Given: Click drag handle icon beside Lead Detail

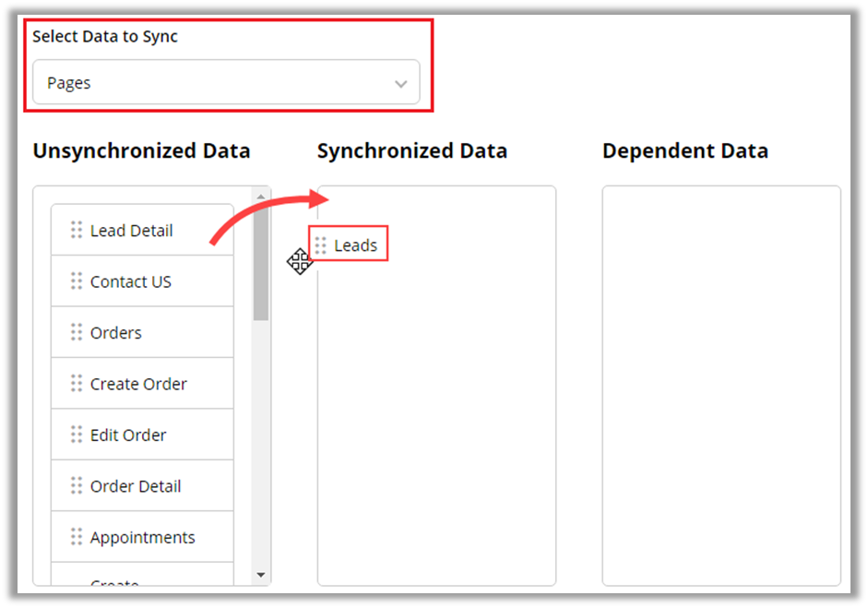Looking at the screenshot, I should click(x=77, y=230).
